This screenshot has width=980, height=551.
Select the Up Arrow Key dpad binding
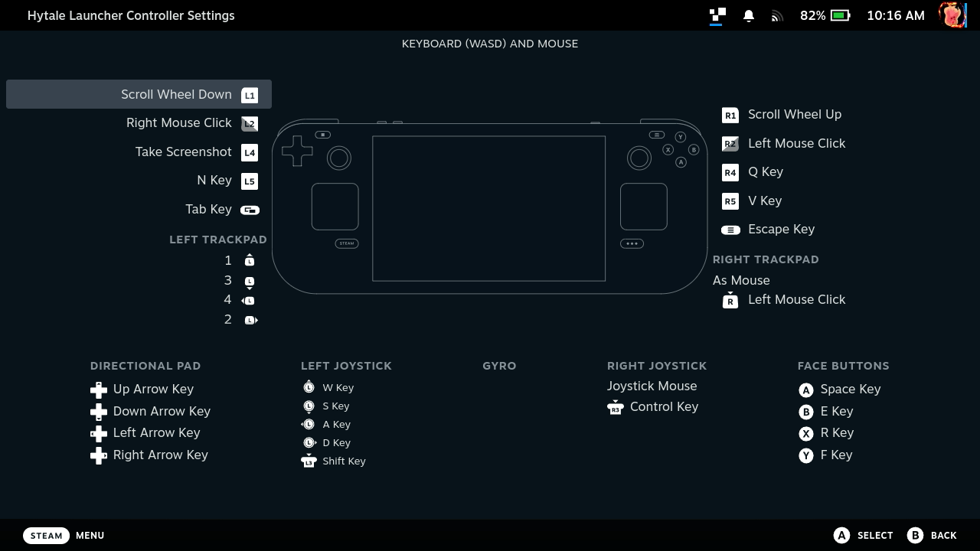153,390
